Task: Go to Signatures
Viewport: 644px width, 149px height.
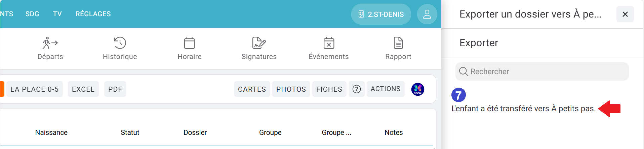Action: (259, 49)
